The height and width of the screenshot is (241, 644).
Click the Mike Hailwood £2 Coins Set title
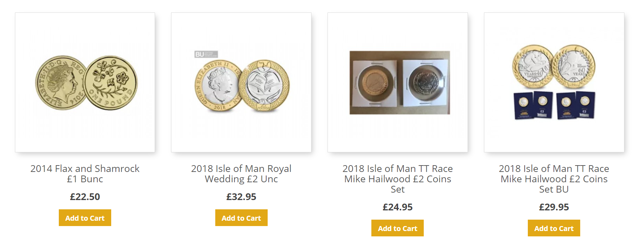point(398,179)
